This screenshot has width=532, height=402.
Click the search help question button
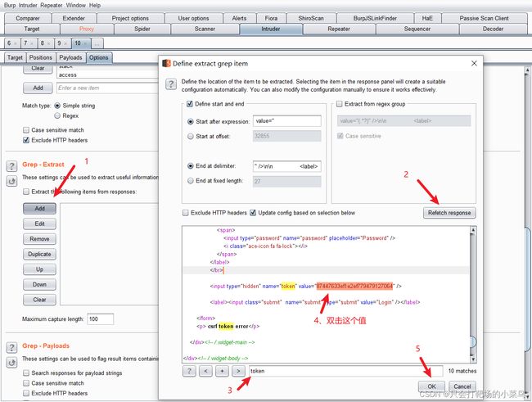coord(189,371)
